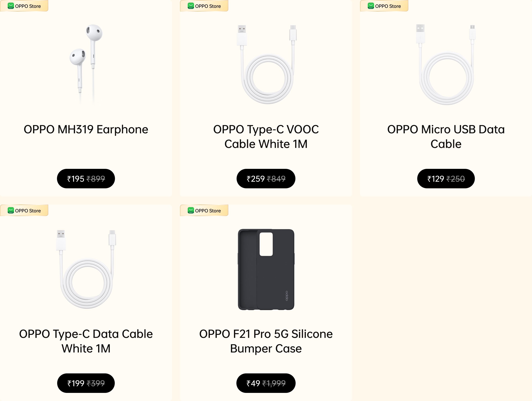Click OPPO Store badge on Silicone Bumper Case card
The image size is (532, 401).
204,211
